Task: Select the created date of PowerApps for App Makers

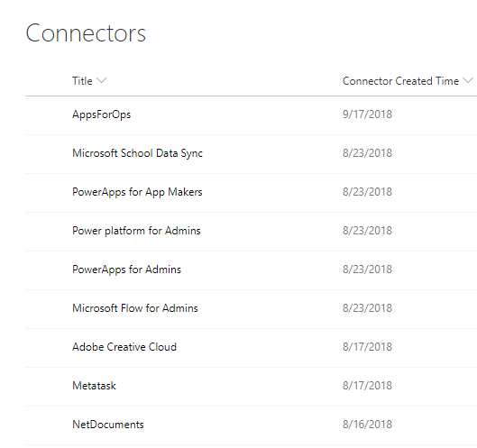Action: tap(367, 192)
